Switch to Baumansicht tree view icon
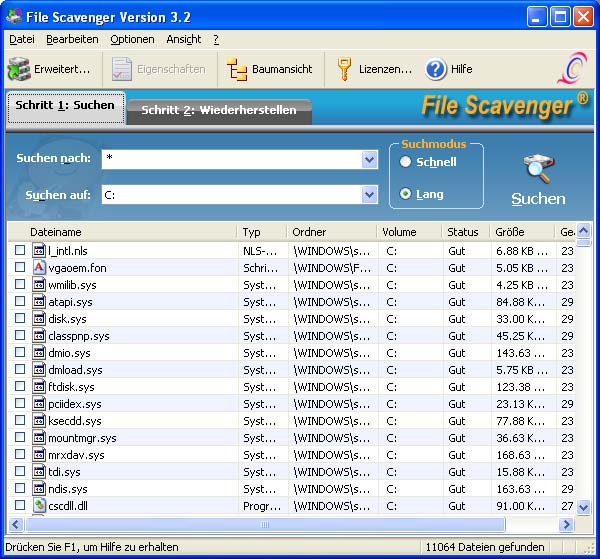 coord(237,69)
